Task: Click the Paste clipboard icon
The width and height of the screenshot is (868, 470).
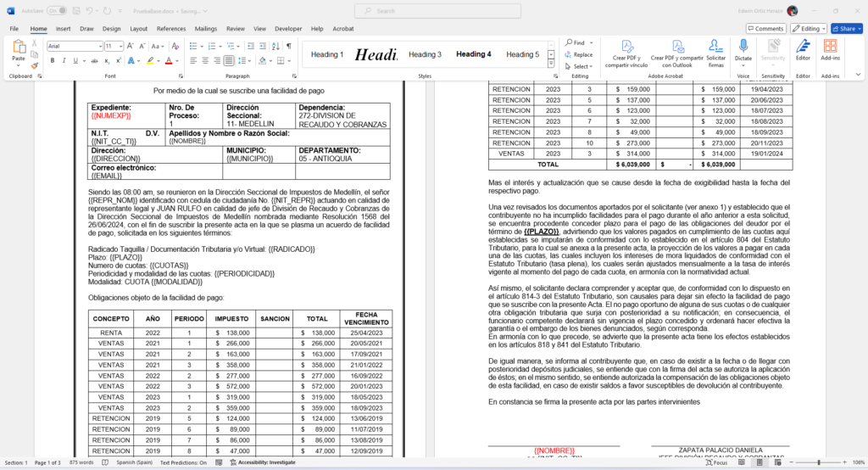Action: pyautogui.click(x=19, y=48)
